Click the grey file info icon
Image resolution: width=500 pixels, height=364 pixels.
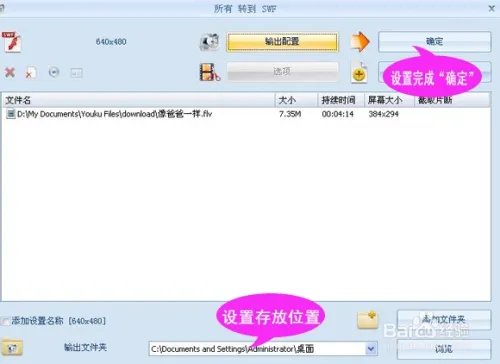click(x=76, y=72)
